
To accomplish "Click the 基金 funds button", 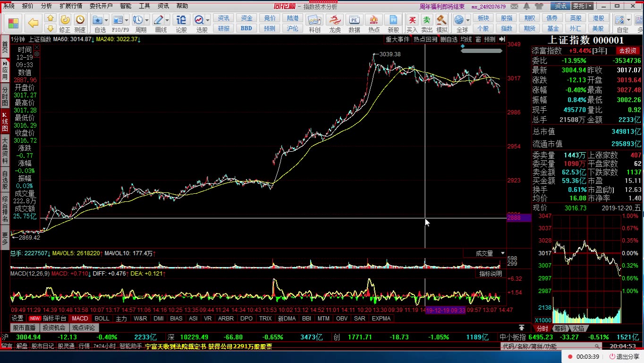I will click(553, 28).
